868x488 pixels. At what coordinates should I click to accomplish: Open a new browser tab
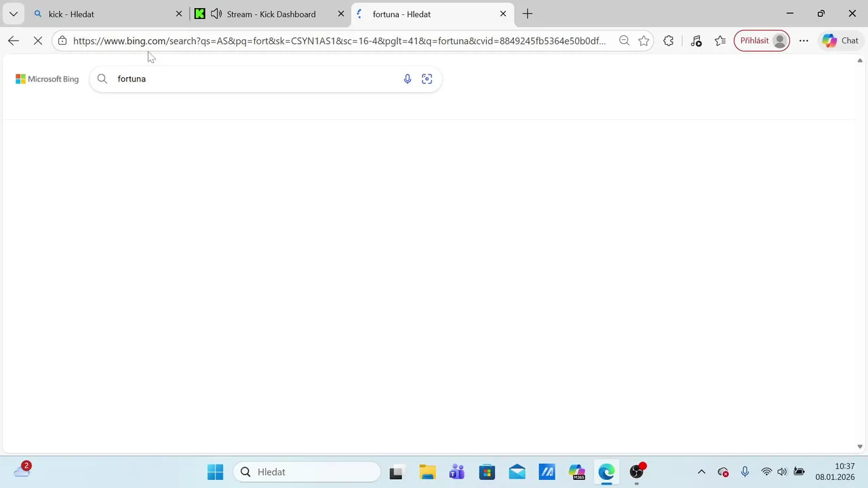tap(528, 14)
